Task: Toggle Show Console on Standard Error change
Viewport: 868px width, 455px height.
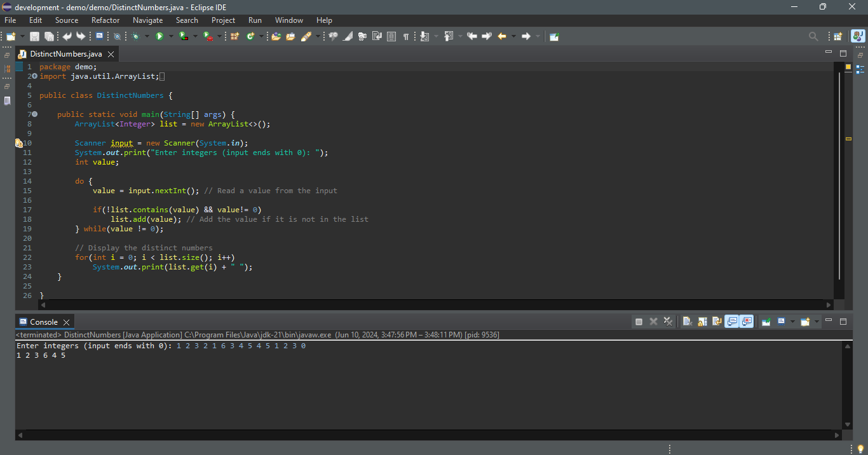Action: pyautogui.click(x=747, y=322)
